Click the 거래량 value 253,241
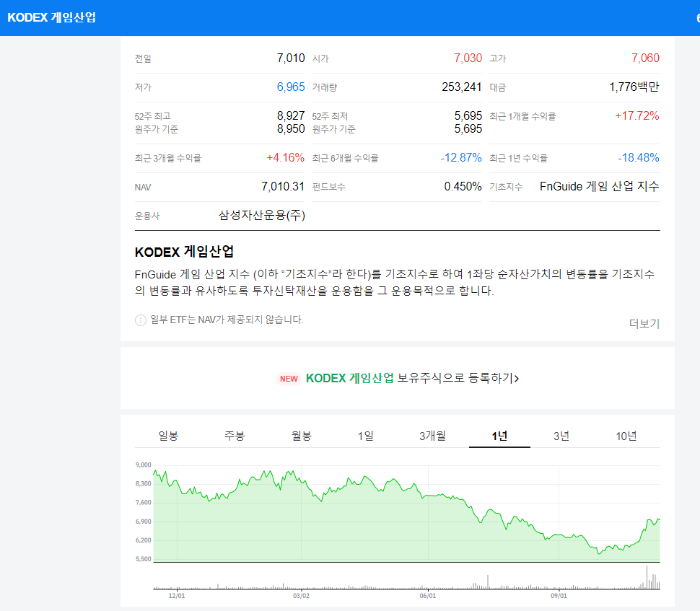 (462, 87)
